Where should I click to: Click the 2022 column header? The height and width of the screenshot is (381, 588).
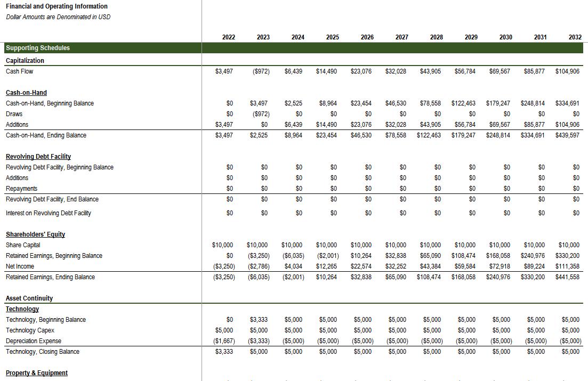[x=228, y=37]
